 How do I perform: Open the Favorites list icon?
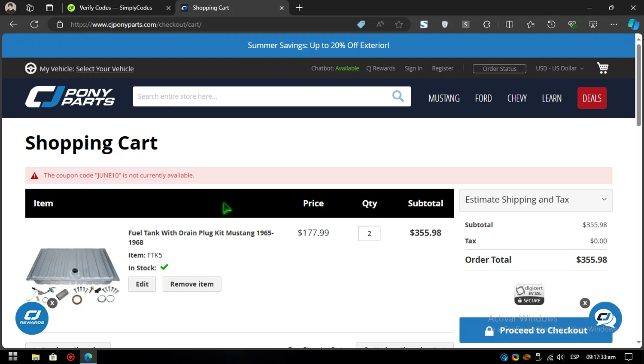[531, 24]
